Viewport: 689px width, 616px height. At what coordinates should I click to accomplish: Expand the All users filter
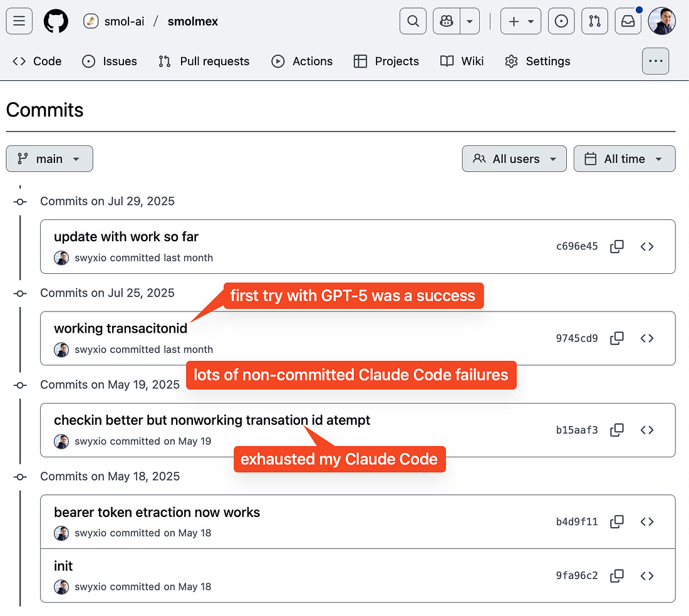coord(514,159)
